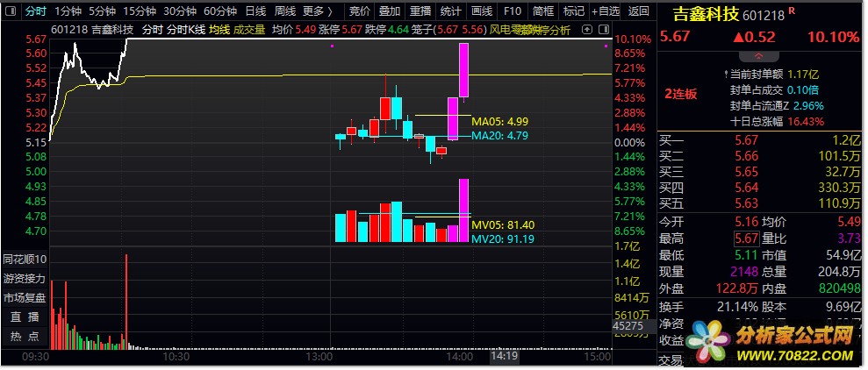
Task: Expand the 更多 periods menu
Action: click(319, 11)
